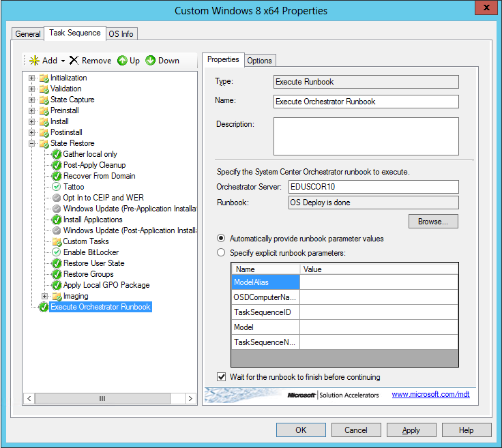Select the Enable BitLocker step icon
This screenshot has height=448, width=502.
(57, 252)
